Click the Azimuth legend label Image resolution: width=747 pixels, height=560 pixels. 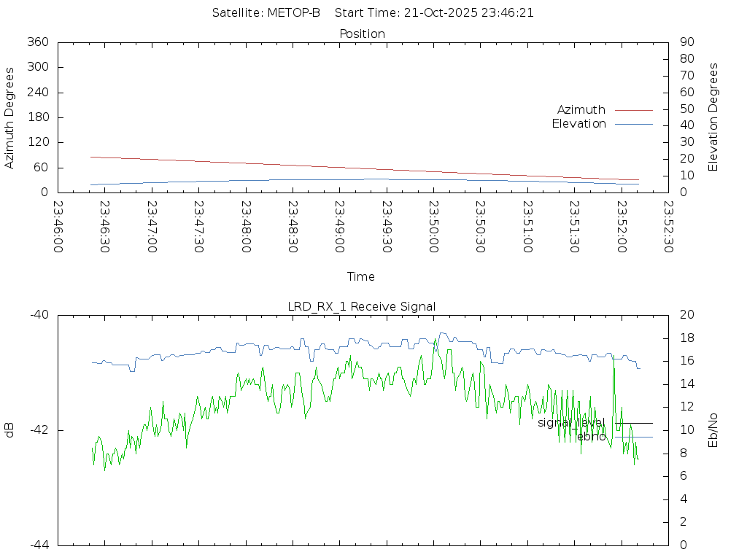pos(581,110)
